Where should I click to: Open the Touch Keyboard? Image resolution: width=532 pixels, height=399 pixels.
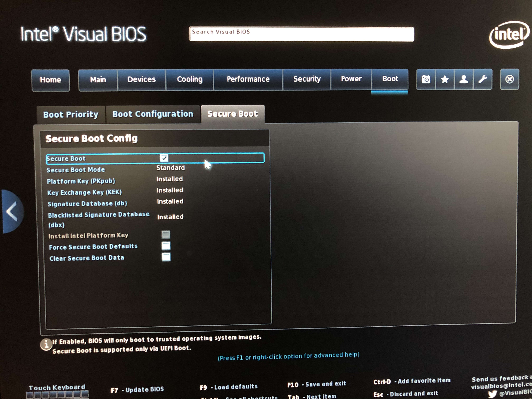tap(57, 391)
